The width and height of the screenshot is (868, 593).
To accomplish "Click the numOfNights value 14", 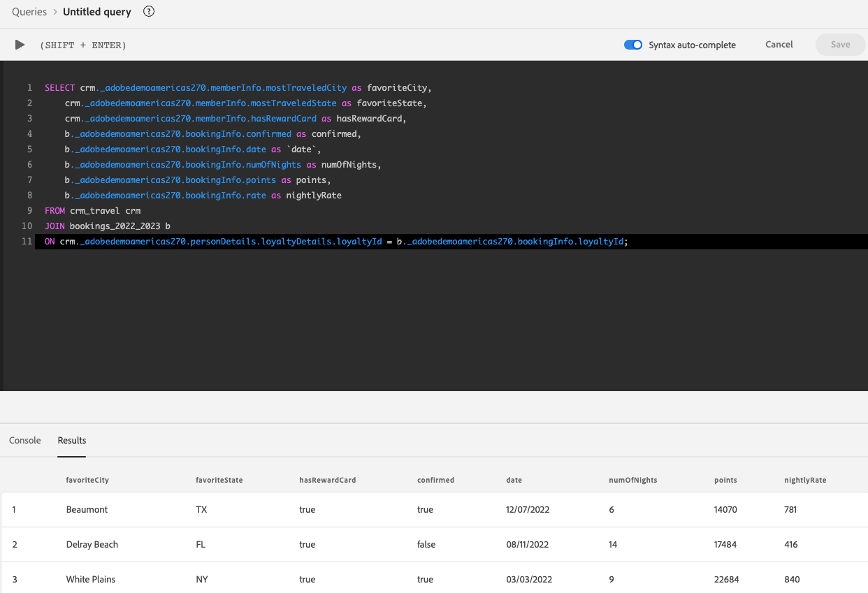I will tap(613, 545).
